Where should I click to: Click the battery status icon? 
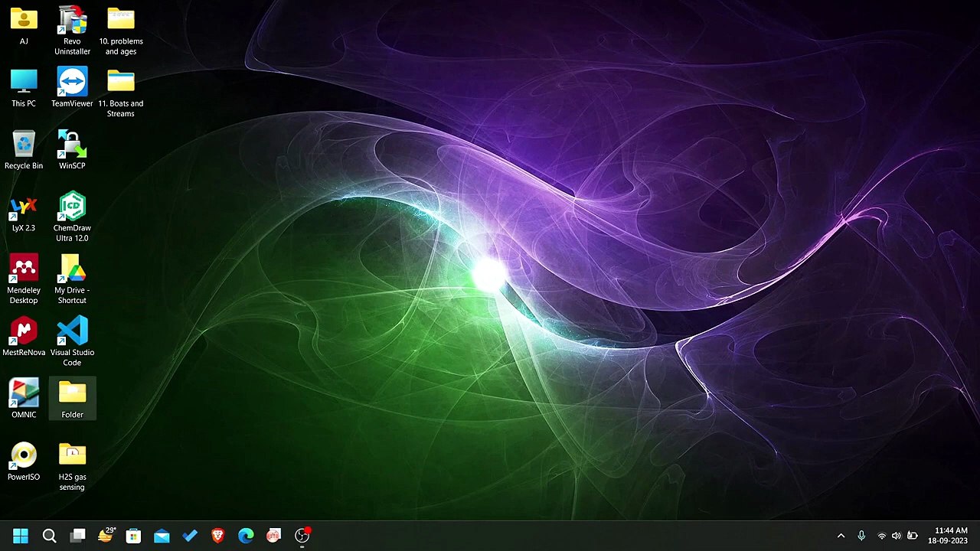click(x=912, y=536)
